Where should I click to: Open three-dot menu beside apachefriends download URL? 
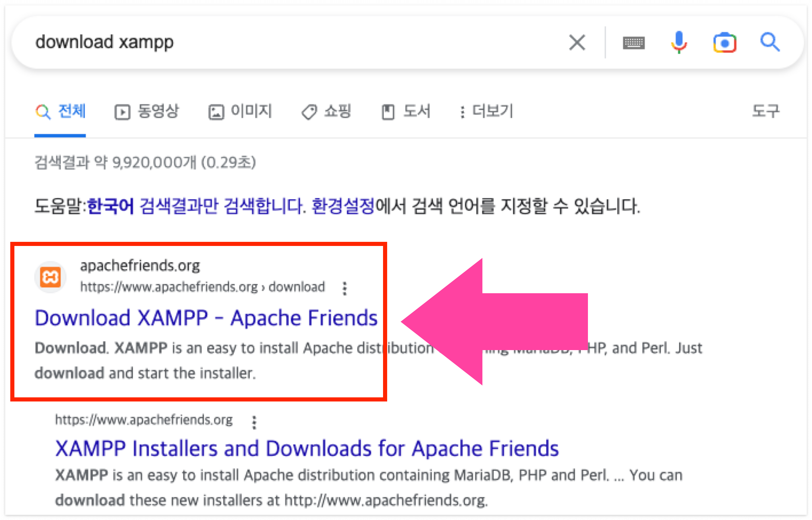click(345, 288)
